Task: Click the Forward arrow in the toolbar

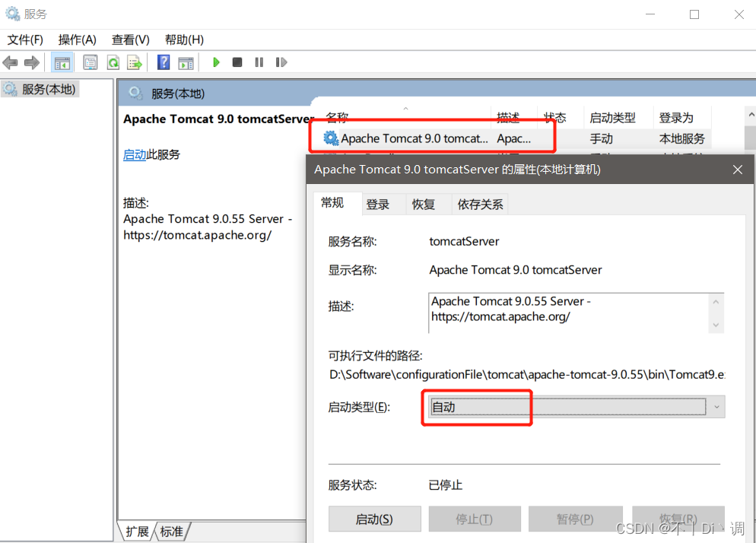Action: pos(32,62)
